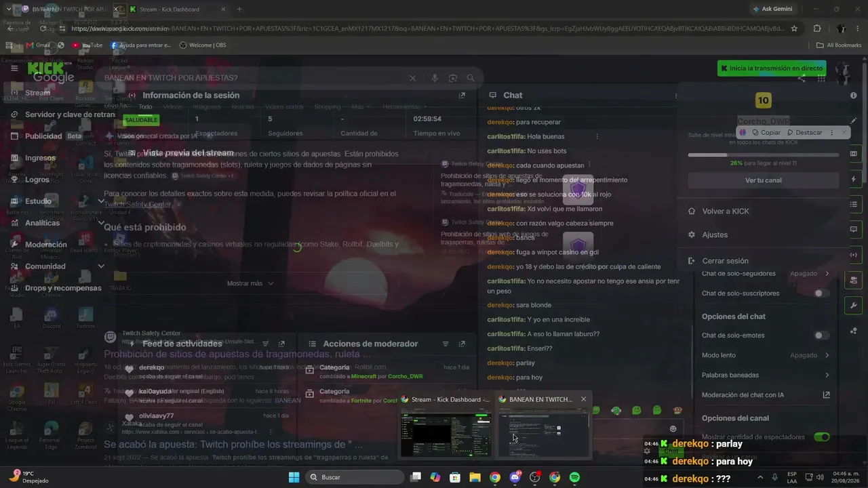Clear the Google search box with the X
The height and width of the screenshot is (488, 868).
tap(412, 78)
